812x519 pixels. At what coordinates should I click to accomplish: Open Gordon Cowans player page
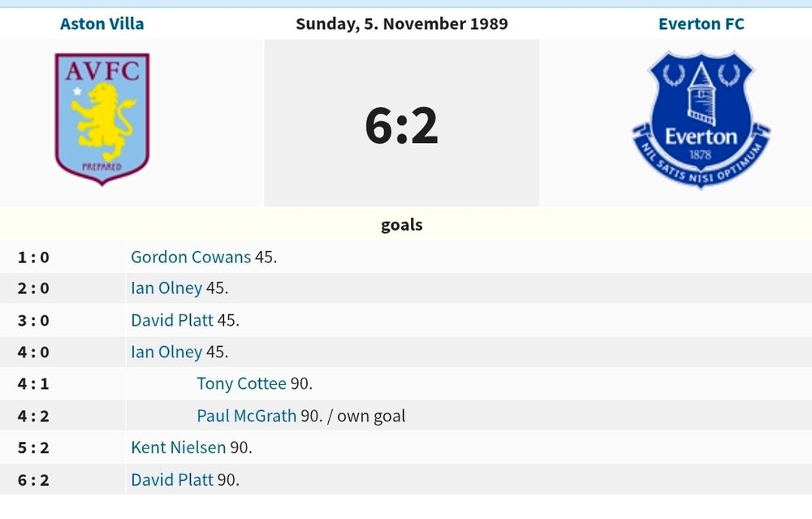click(191, 257)
